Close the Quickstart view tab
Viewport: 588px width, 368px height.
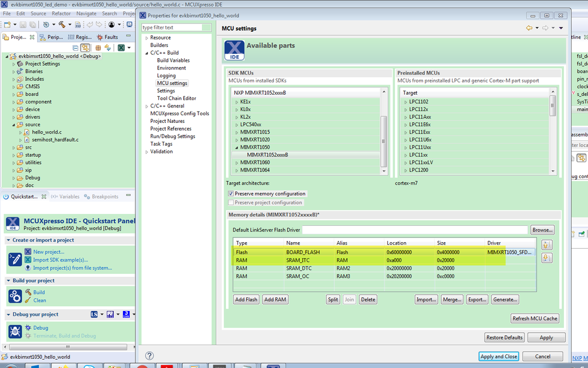44,196
